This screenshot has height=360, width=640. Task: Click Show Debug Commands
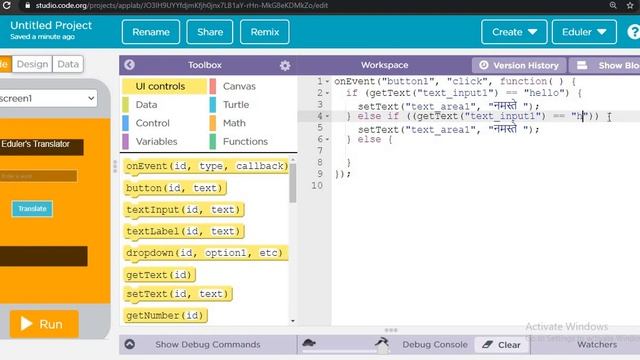(207, 344)
